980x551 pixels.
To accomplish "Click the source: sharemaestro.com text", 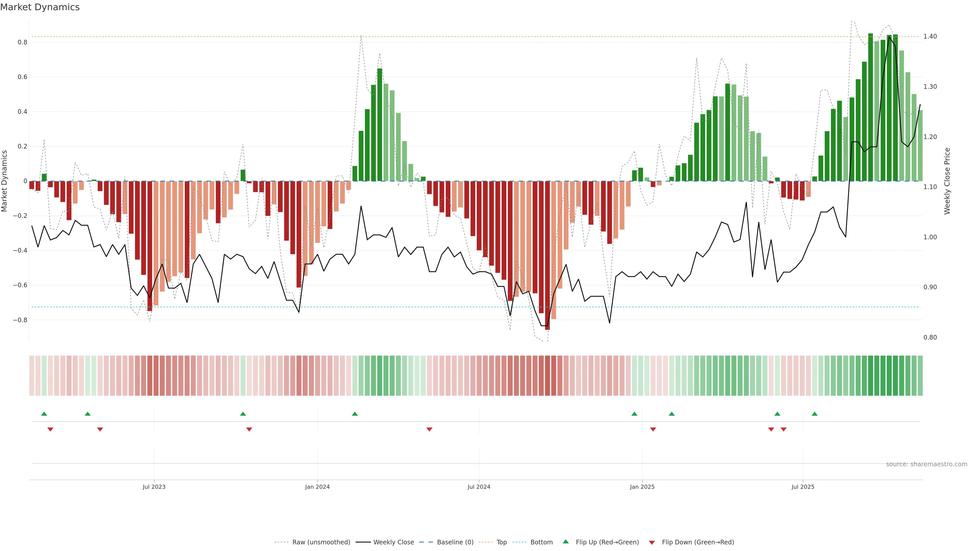I will 926,464.
